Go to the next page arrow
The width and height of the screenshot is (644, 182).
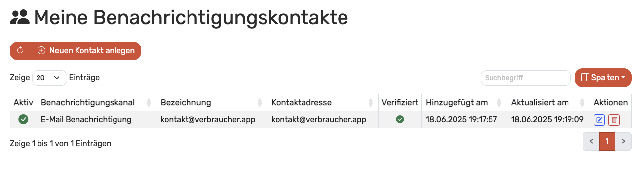coord(623,141)
